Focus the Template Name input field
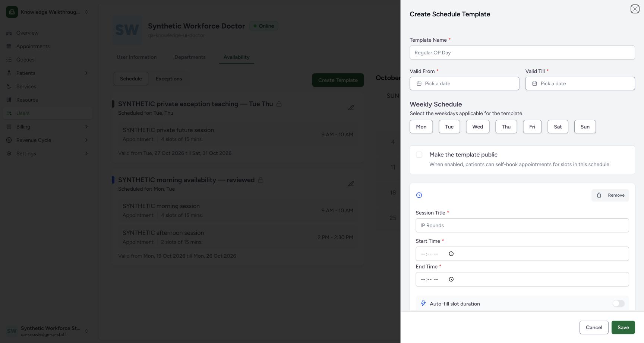 click(x=522, y=53)
